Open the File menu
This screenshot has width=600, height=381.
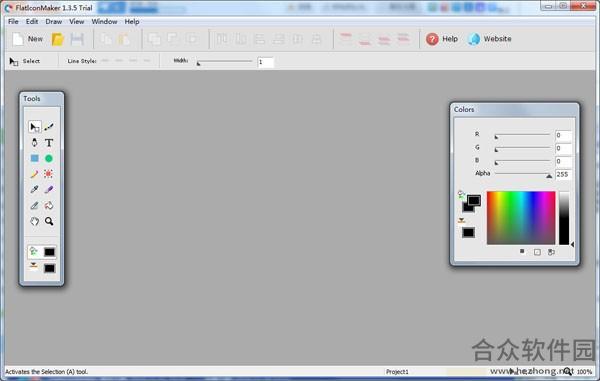click(x=13, y=21)
